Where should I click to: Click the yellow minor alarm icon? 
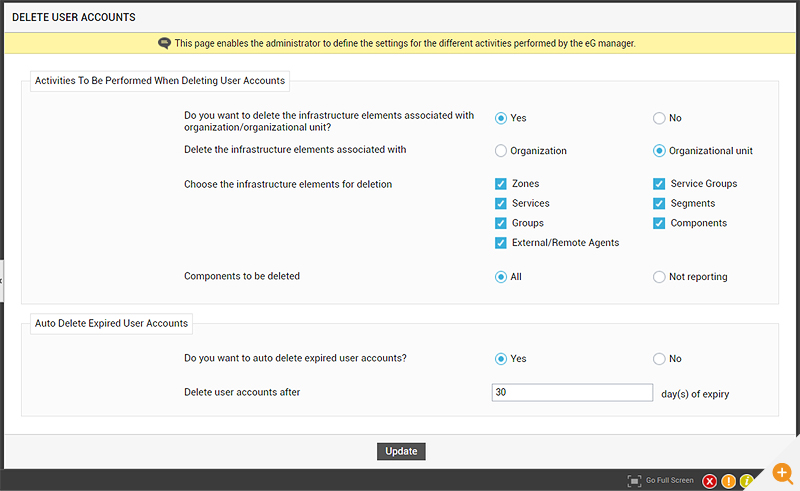click(x=746, y=481)
